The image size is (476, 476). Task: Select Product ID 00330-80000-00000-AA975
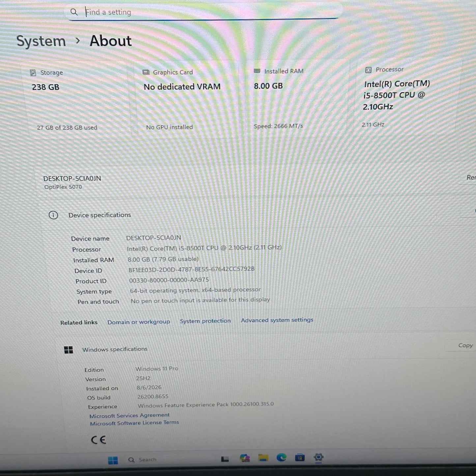point(169,280)
